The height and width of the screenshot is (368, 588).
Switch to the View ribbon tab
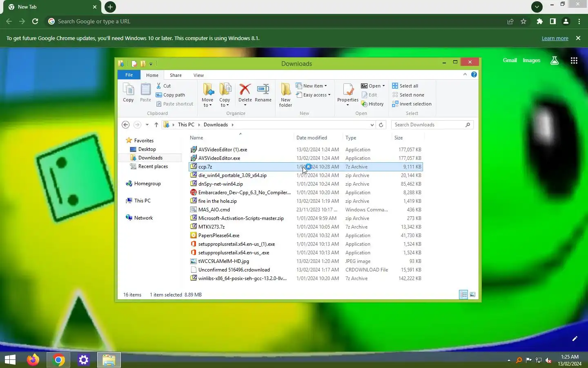(198, 75)
